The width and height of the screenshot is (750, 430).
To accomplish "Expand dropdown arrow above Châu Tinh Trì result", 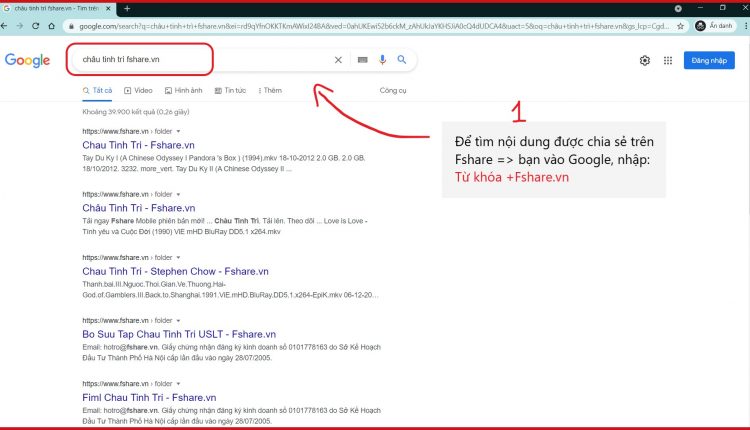I will click(x=178, y=194).
